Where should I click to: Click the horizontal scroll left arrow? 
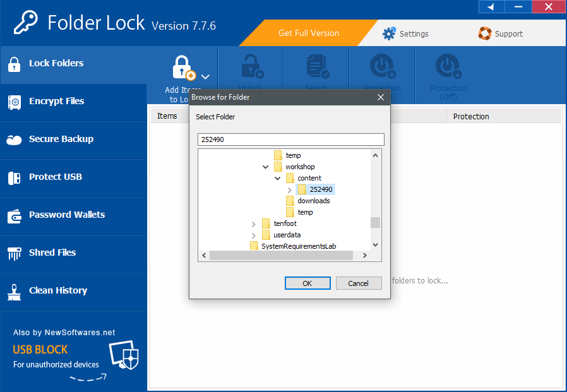204,255
